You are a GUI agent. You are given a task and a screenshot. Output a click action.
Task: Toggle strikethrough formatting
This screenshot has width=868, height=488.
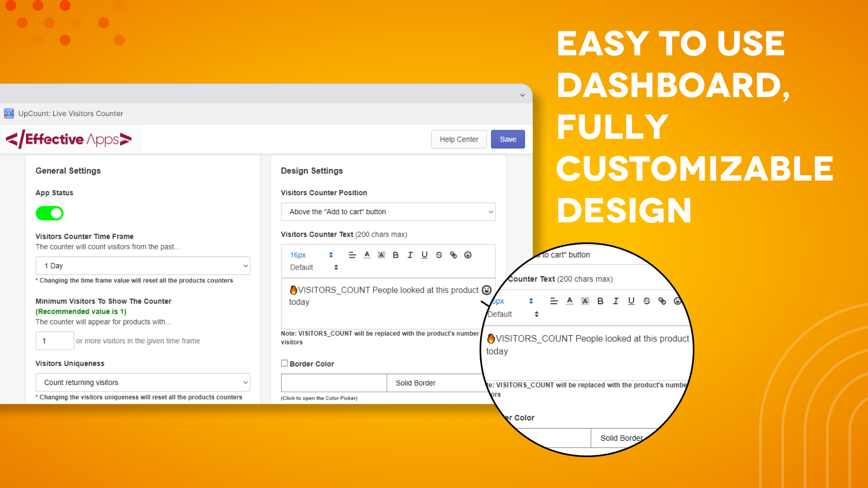439,255
